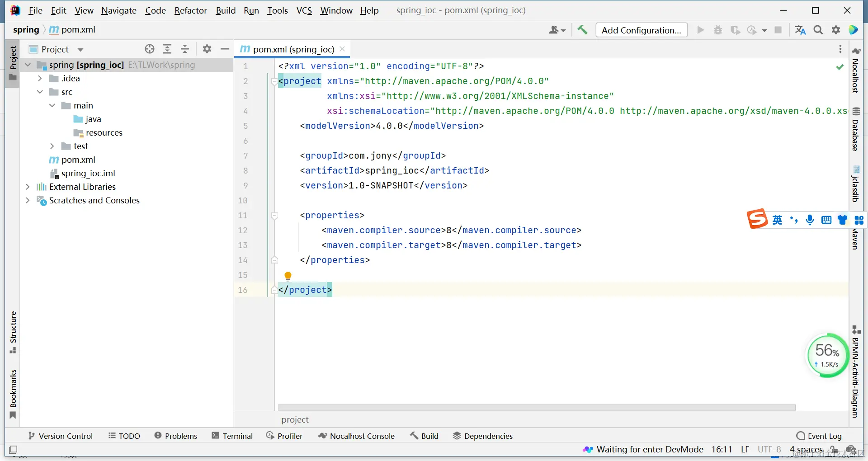The width and height of the screenshot is (868, 461).
Task: Open IDE settings gear in top toolbar
Action: point(836,30)
